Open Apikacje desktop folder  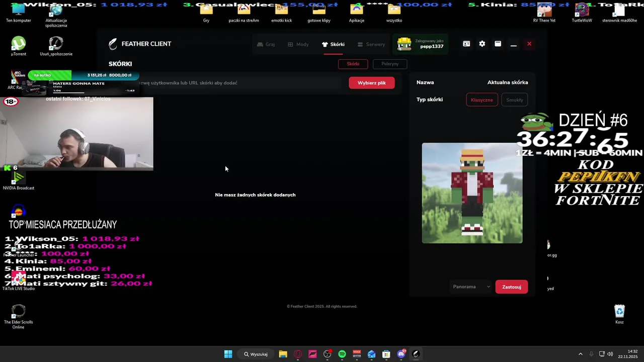pyautogui.click(x=356, y=13)
